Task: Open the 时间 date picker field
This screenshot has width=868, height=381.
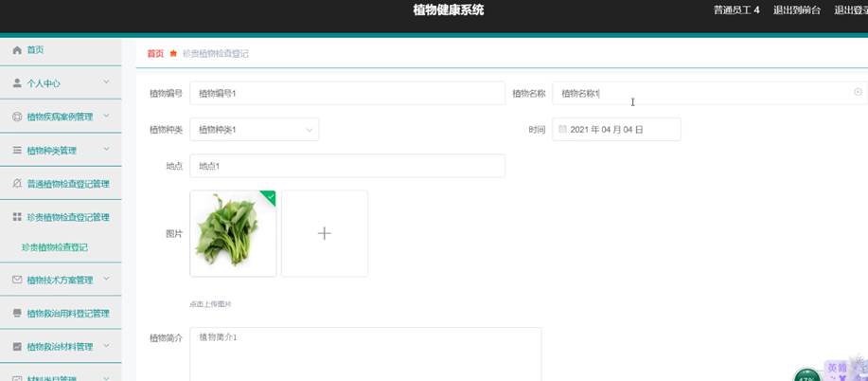Action: point(616,129)
